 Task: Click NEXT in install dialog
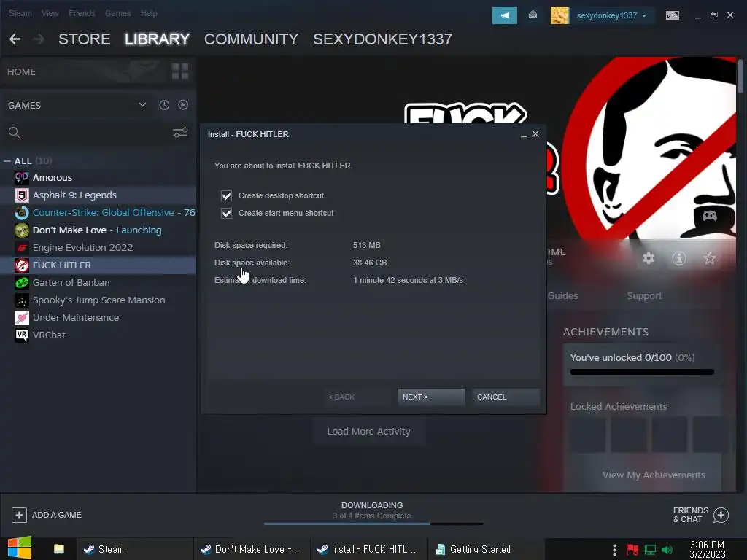432,397
